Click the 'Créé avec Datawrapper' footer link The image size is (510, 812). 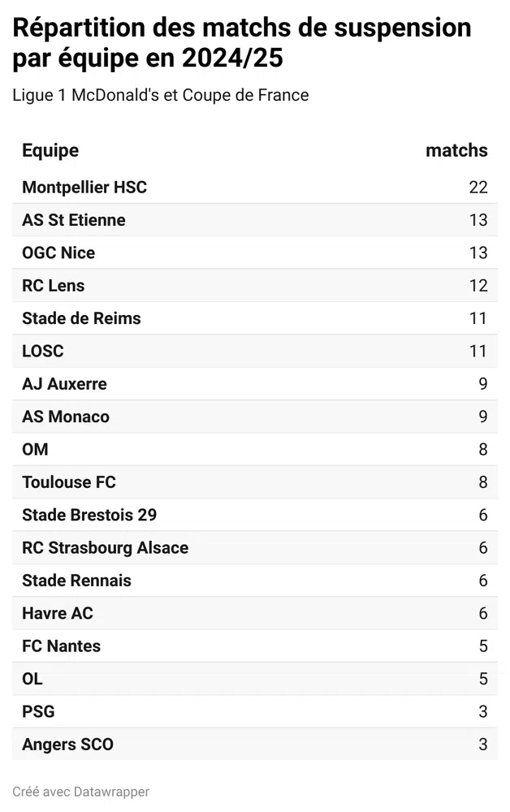click(x=81, y=792)
